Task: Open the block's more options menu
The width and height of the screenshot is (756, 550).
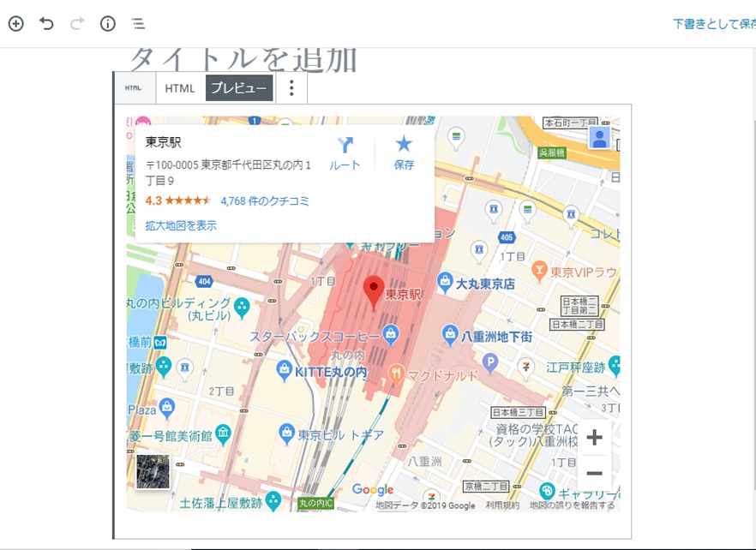Action: tap(291, 87)
